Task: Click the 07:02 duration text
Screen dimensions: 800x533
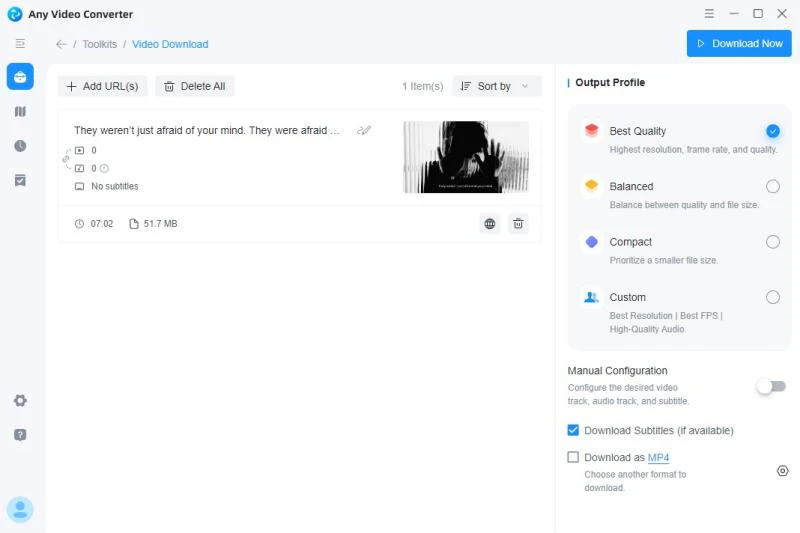Action: pos(102,224)
